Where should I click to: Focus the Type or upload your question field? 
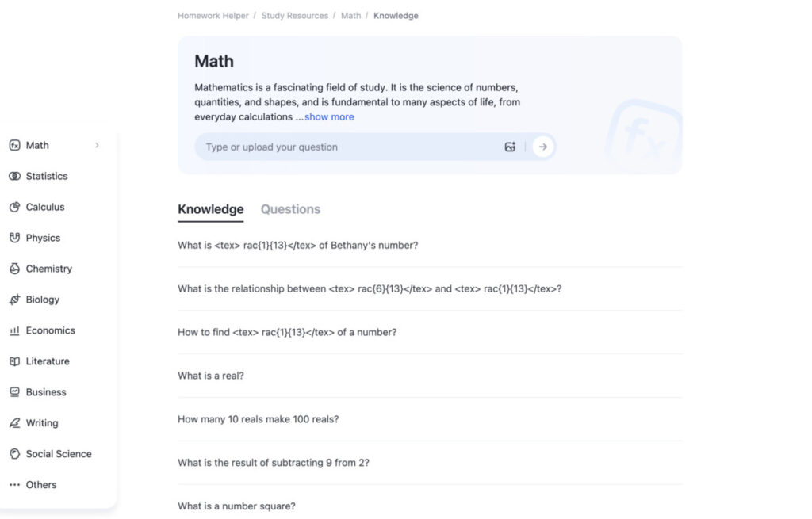click(347, 147)
